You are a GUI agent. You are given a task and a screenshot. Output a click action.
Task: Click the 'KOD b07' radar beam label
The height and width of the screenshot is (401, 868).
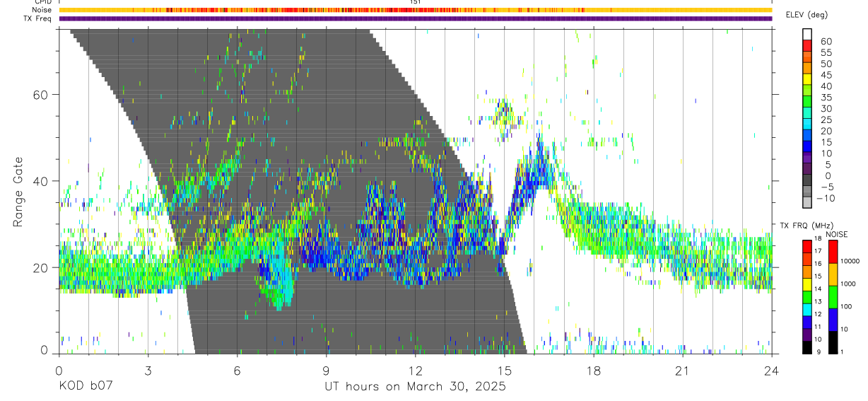click(85, 387)
